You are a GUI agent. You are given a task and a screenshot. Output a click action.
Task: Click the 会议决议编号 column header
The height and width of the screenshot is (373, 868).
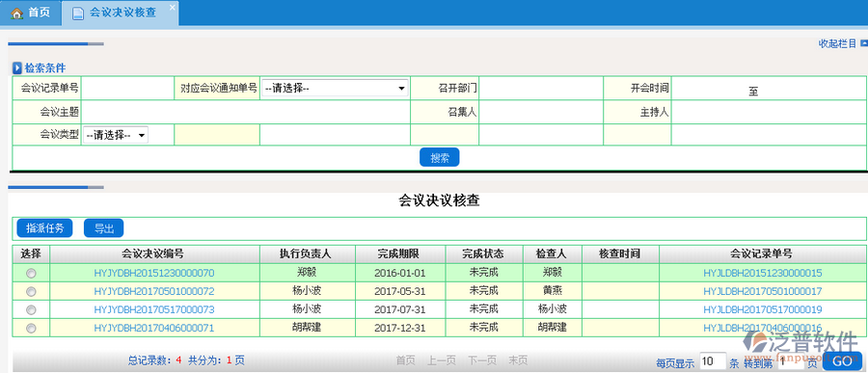(x=154, y=254)
